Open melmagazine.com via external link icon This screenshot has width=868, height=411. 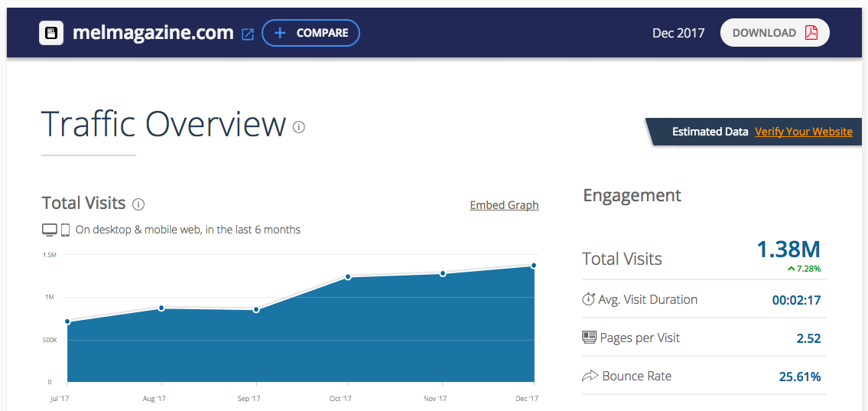[x=248, y=34]
